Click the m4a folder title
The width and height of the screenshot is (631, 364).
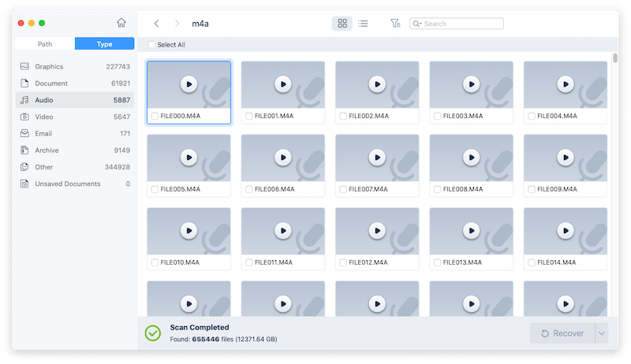click(200, 24)
